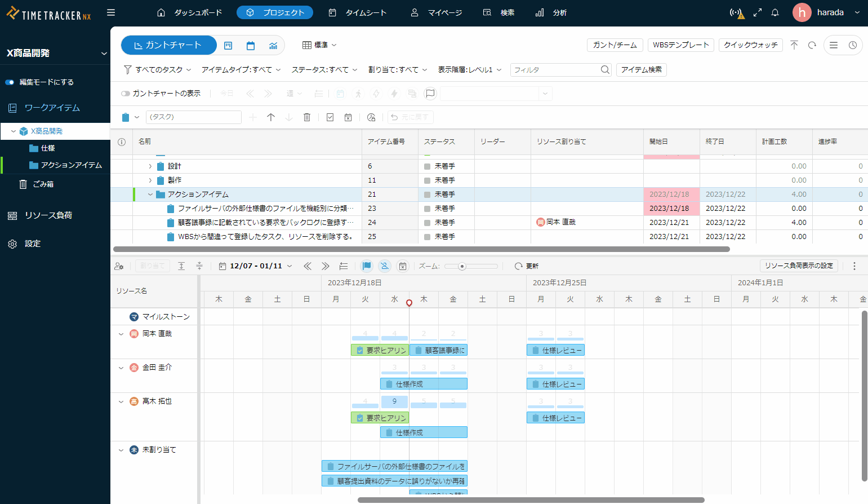Click the ガント/チーム button

(615, 45)
